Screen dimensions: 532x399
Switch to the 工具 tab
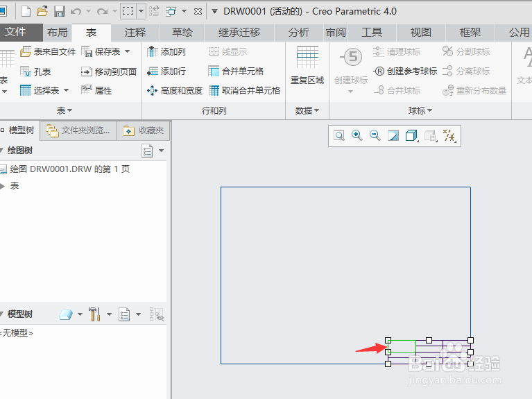(372, 32)
